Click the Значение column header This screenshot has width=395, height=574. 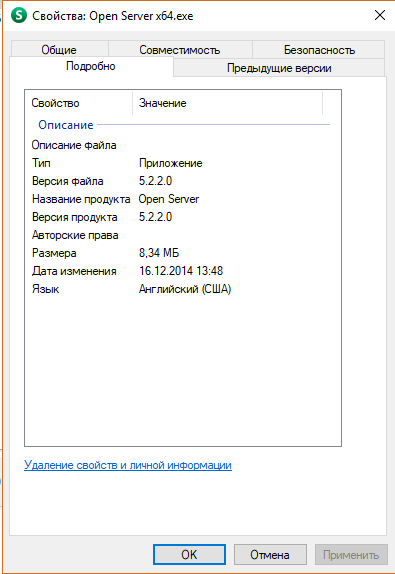coord(227,103)
